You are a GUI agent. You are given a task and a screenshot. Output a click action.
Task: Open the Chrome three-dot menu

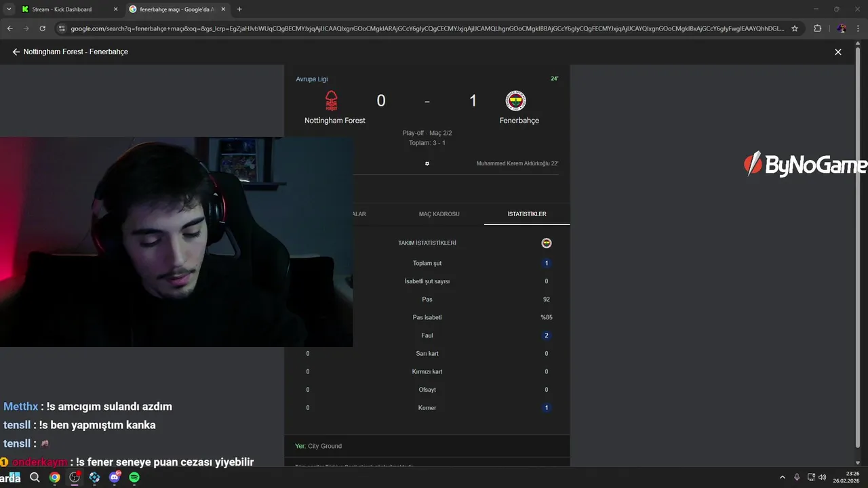(857, 28)
